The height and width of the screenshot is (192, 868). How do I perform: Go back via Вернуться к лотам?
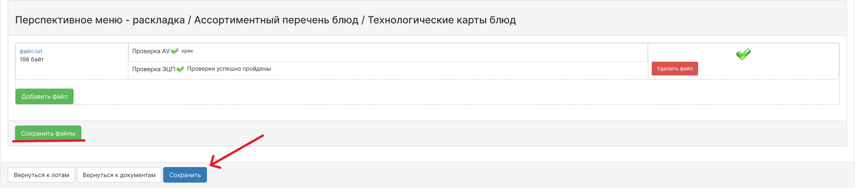tap(42, 175)
